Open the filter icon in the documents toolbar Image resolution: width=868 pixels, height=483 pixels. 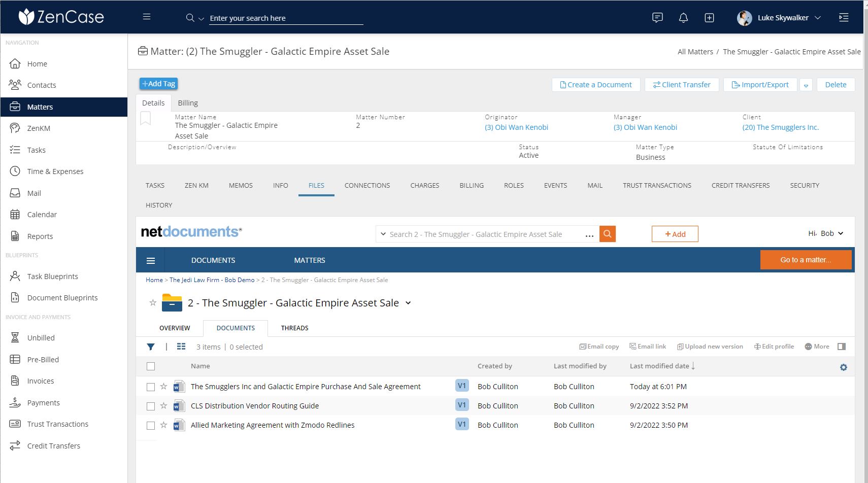tap(151, 347)
